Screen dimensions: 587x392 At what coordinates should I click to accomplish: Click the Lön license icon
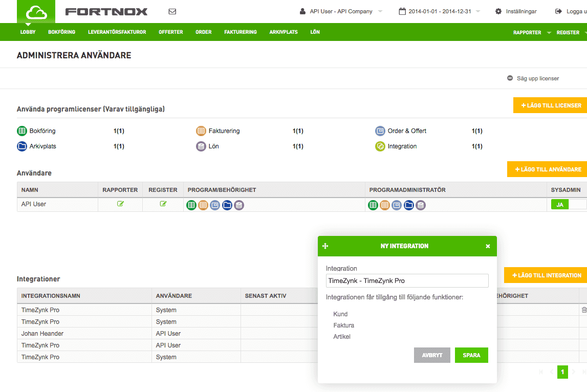tap(201, 146)
